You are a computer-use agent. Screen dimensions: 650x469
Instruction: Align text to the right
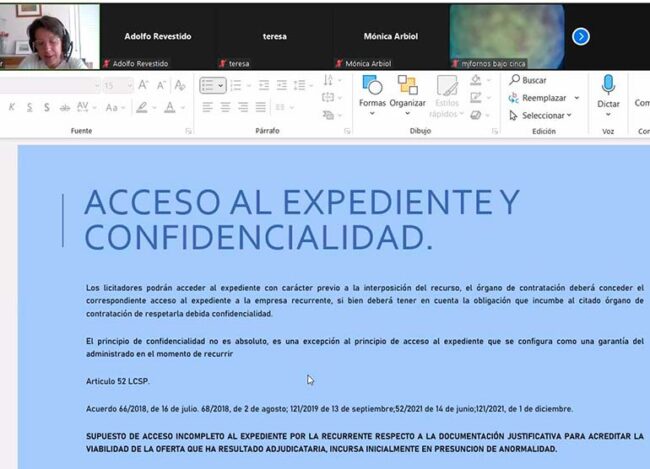coord(243,107)
